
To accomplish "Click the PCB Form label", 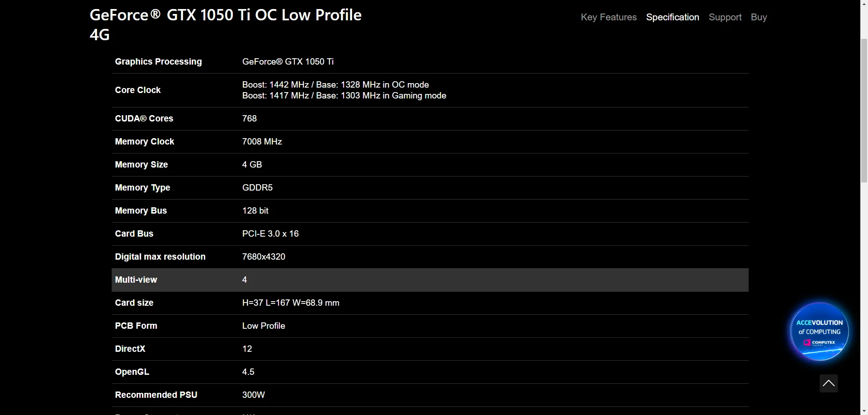I will coord(136,326).
